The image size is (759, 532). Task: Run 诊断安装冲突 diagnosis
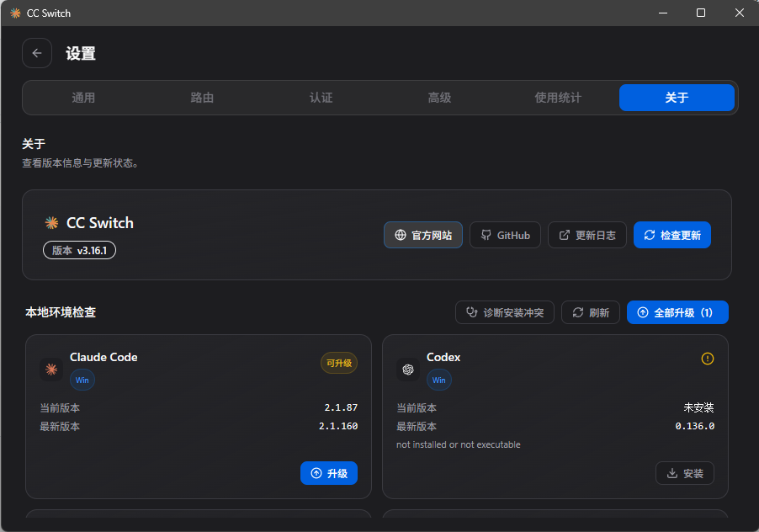pos(504,312)
